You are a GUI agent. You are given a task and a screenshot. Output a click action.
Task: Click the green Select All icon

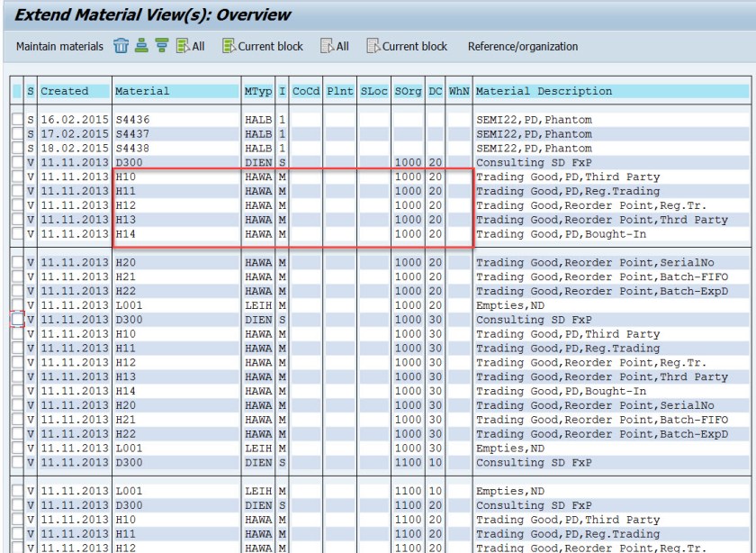[190, 46]
